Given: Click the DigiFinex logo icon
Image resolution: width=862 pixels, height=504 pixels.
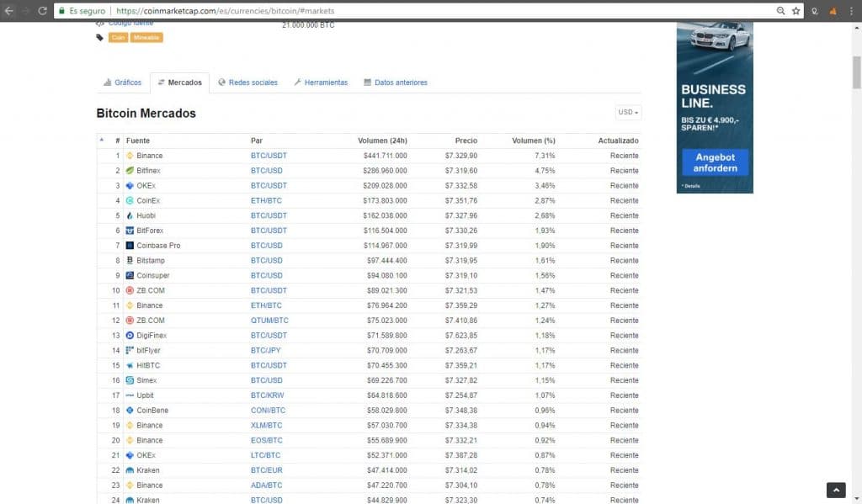Looking at the screenshot, I should pos(130,335).
